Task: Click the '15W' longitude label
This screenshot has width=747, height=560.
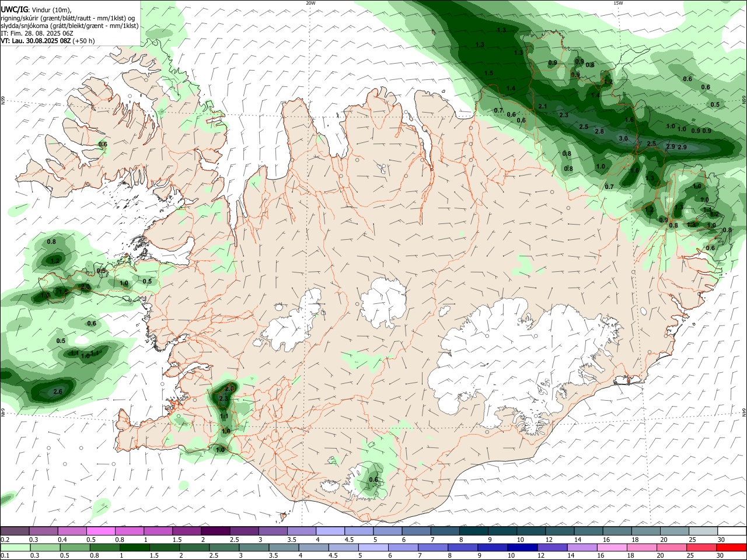Action: pyautogui.click(x=618, y=3)
